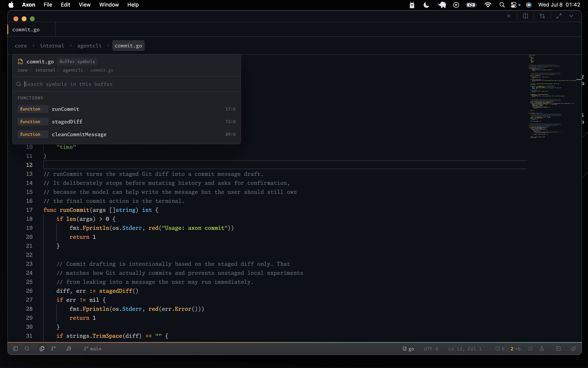Open the git compare icon in title bar
Screen dimensions: 588x368
tap(542, 16)
